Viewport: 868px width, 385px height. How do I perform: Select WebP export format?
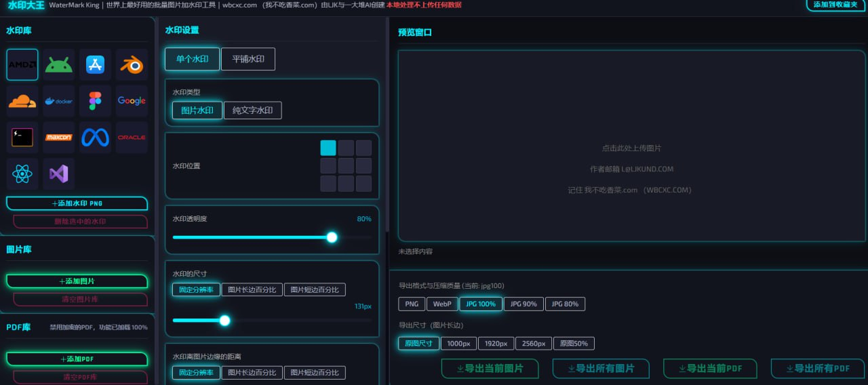pos(442,304)
